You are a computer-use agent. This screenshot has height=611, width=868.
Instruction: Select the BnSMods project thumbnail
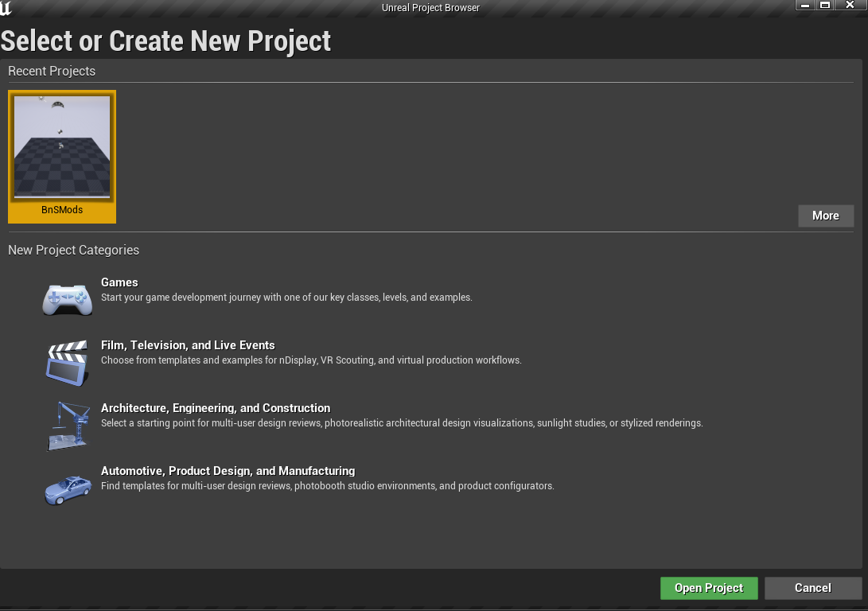point(62,146)
